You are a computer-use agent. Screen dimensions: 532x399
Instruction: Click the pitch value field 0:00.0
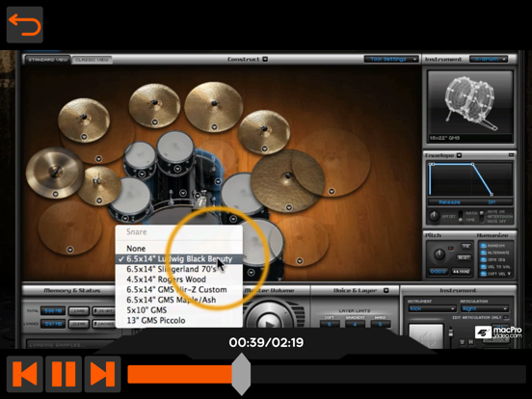pos(438,272)
